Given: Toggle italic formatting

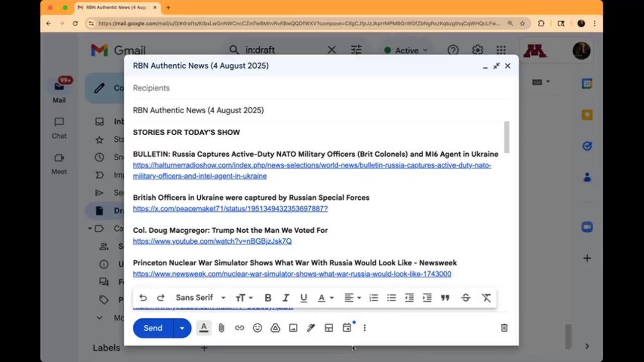Looking at the screenshot, I should click(x=286, y=298).
